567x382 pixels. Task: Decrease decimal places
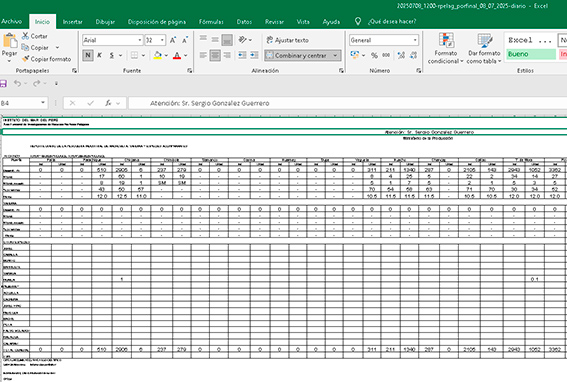pyautogui.click(x=413, y=55)
